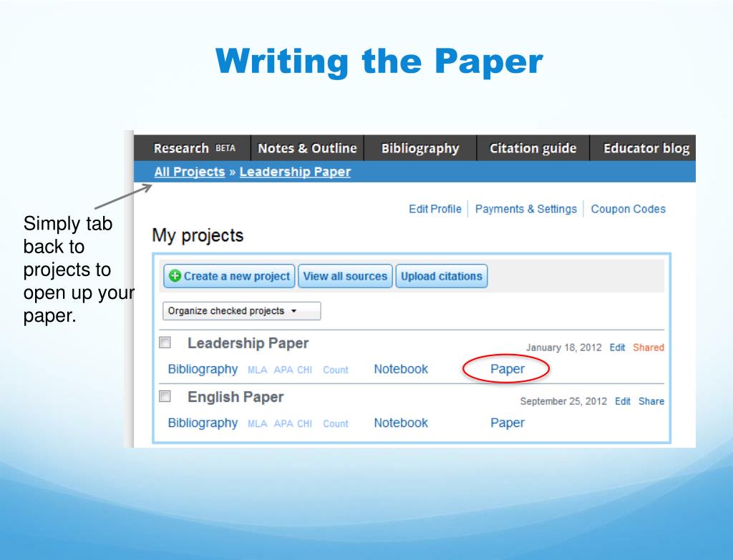Image resolution: width=733 pixels, height=560 pixels.
Task: Select MLA format for English Paper
Action: [257, 423]
